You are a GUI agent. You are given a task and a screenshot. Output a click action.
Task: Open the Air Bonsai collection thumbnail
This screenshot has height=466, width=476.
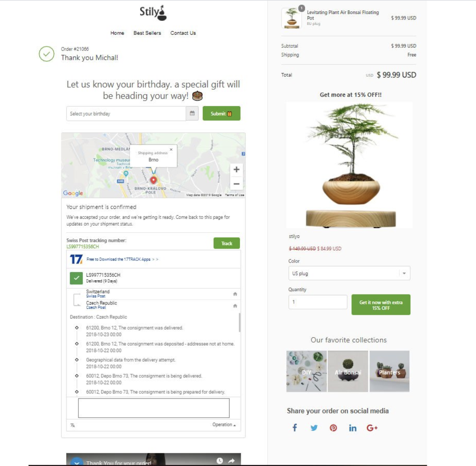(348, 371)
